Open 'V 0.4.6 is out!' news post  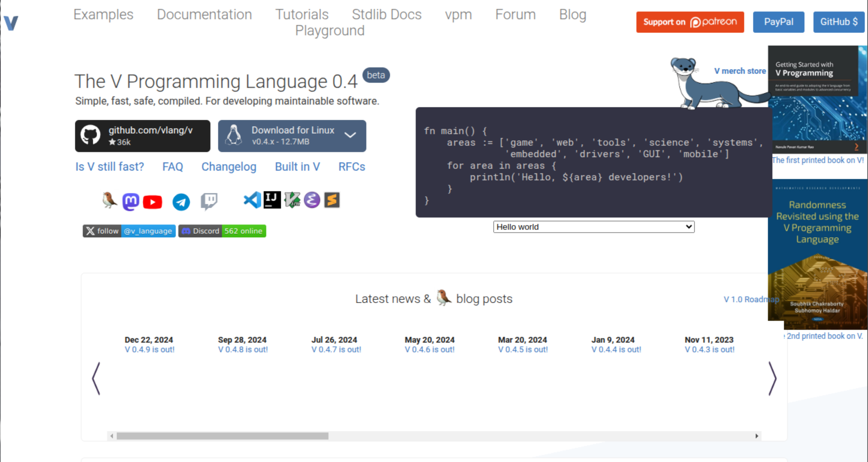[430, 350]
